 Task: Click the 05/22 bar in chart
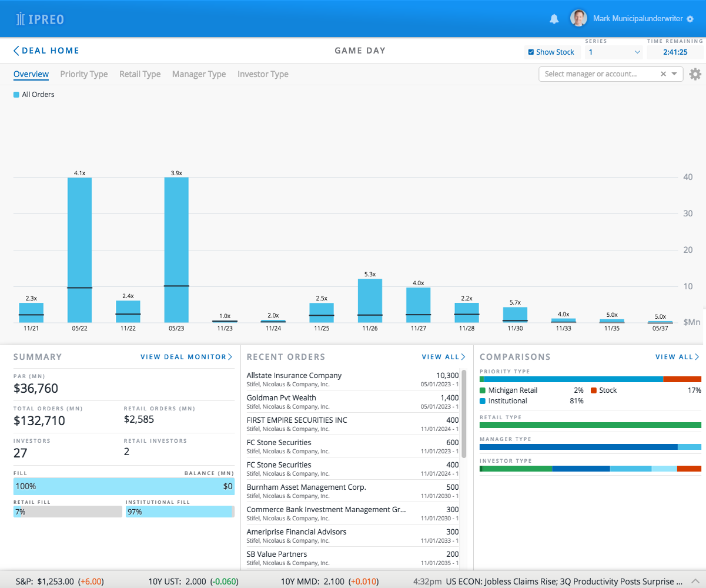pyautogui.click(x=79, y=249)
